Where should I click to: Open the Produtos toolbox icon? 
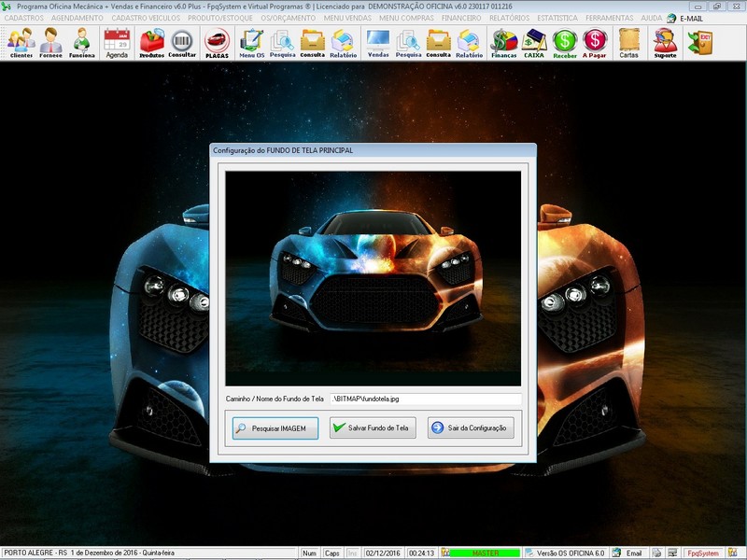(x=151, y=43)
